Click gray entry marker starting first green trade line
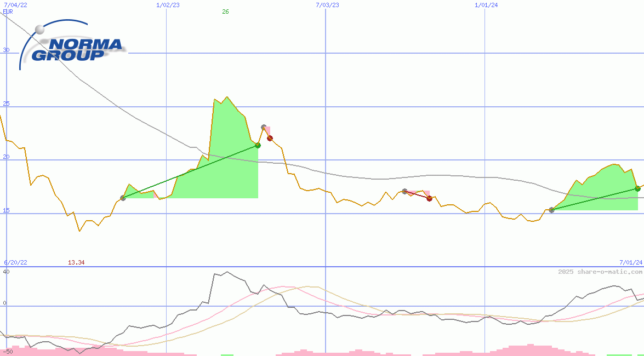Screen dimensions: 644x356 point(123,198)
